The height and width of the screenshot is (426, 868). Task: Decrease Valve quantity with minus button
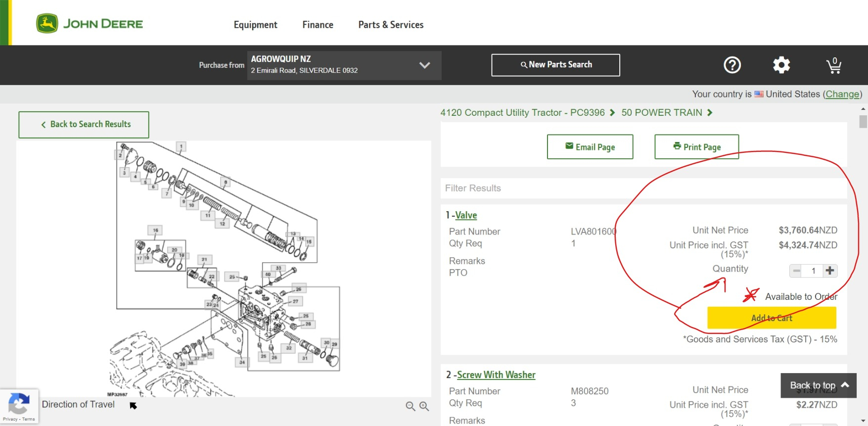[797, 271]
